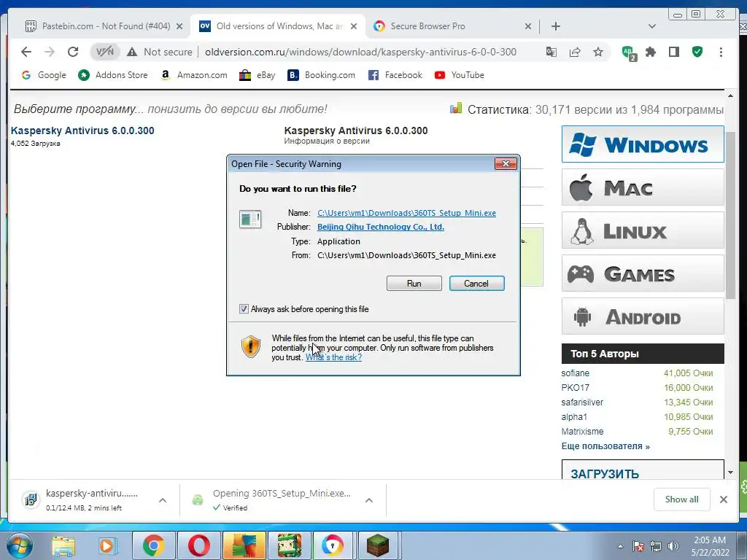Close the Pastebin.com tab
The image size is (747, 560).
point(179,26)
